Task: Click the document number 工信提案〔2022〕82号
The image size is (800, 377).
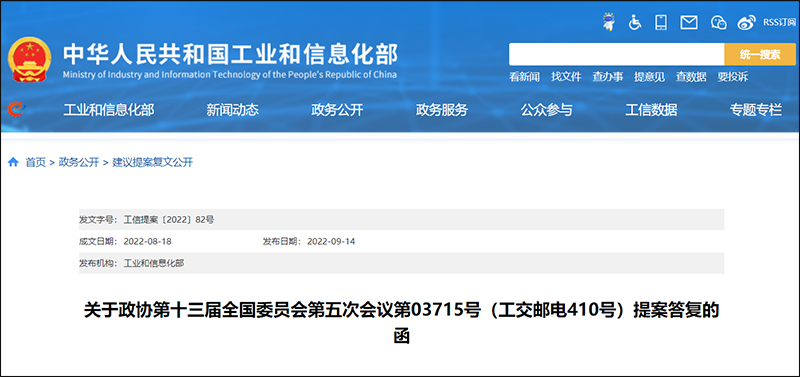Action: (169, 220)
